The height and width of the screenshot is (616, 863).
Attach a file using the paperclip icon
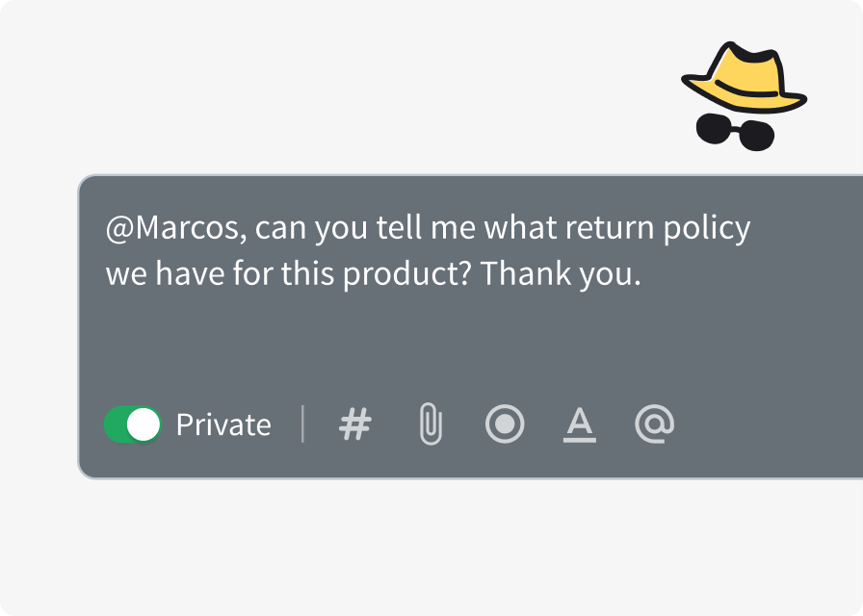[x=431, y=424]
